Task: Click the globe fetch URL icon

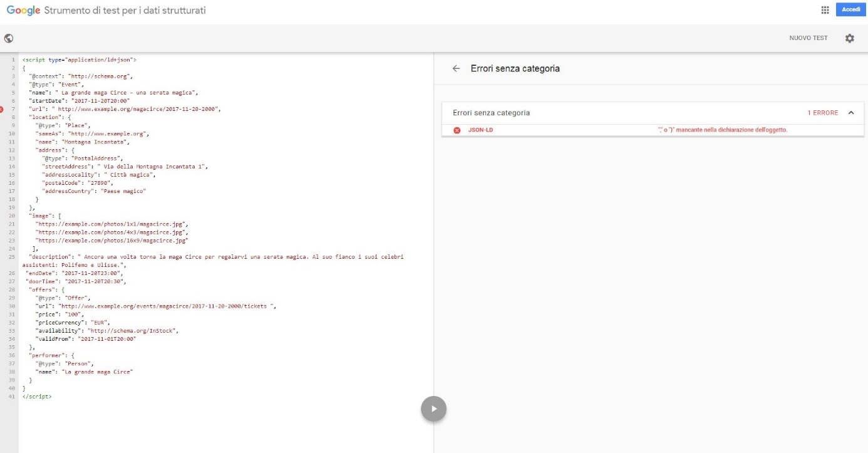Action: 9,38
